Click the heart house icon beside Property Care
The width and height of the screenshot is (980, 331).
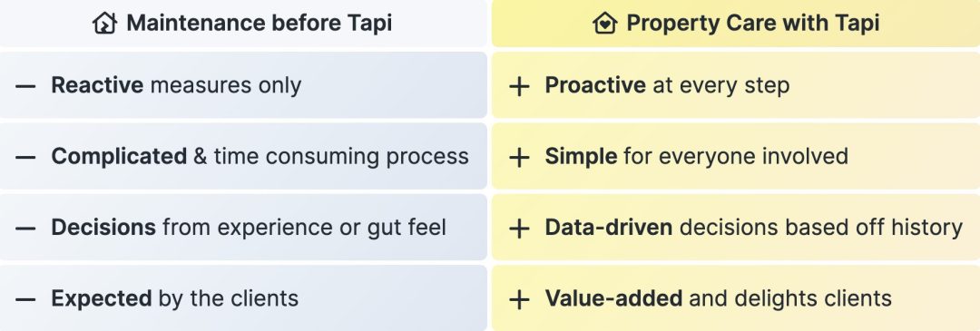click(604, 23)
